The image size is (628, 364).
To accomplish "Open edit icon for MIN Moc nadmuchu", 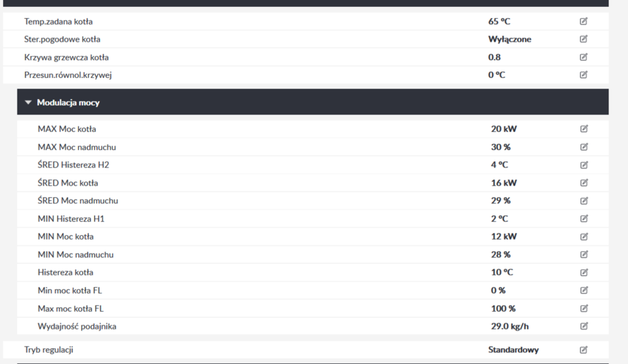I will click(x=583, y=254).
